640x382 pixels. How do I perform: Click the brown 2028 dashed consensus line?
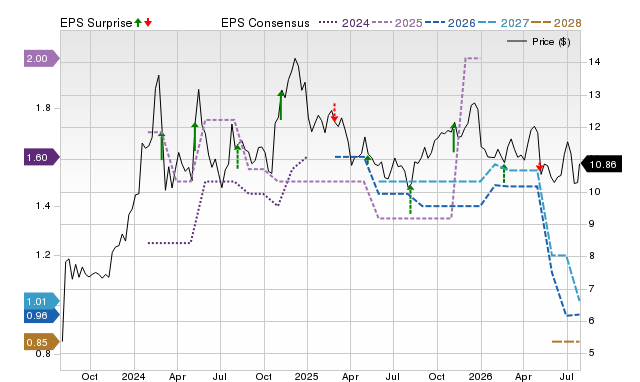click(x=566, y=341)
